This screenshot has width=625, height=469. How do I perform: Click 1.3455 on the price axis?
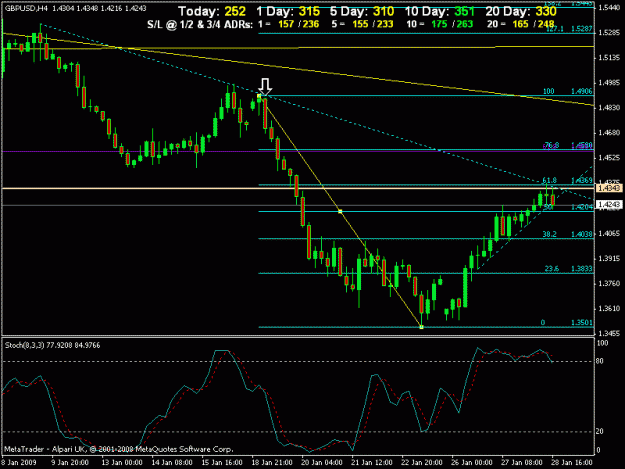pos(609,333)
